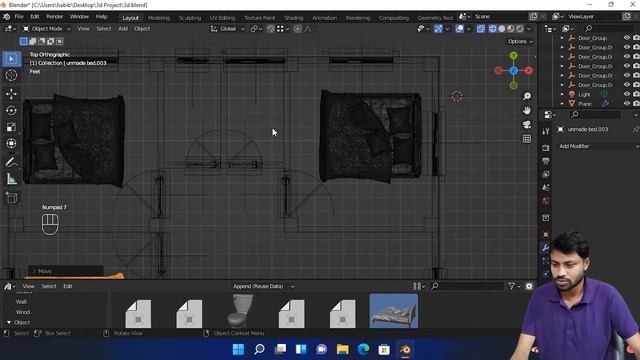Hide the Light object with eye icon
Image resolution: width=640 pixels, height=360 pixels.
pos(627,94)
